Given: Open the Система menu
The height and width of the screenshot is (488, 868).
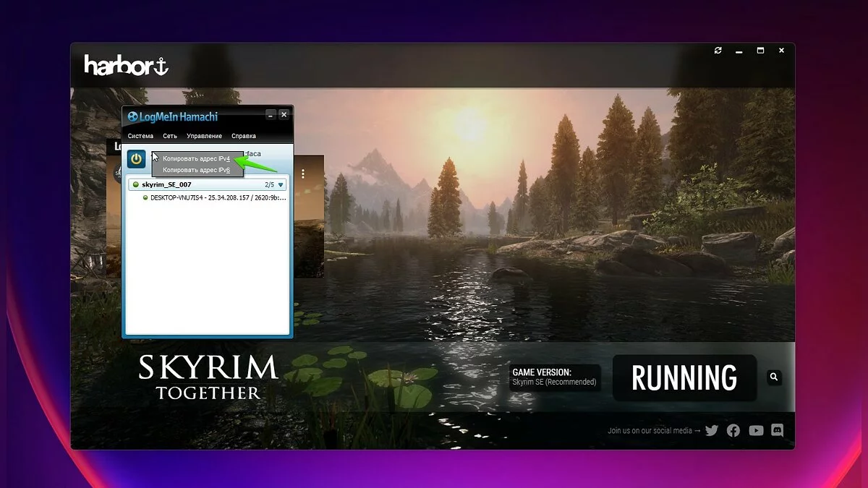Looking at the screenshot, I should (140, 136).
